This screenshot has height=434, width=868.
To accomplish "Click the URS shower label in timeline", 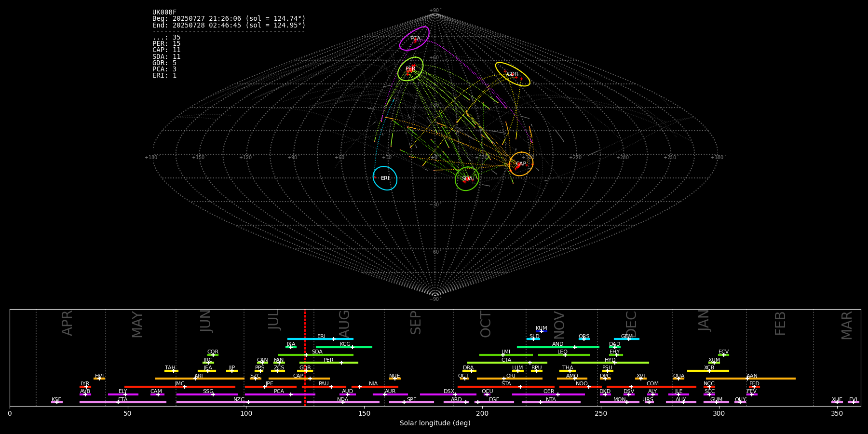I will pos(648,400).
